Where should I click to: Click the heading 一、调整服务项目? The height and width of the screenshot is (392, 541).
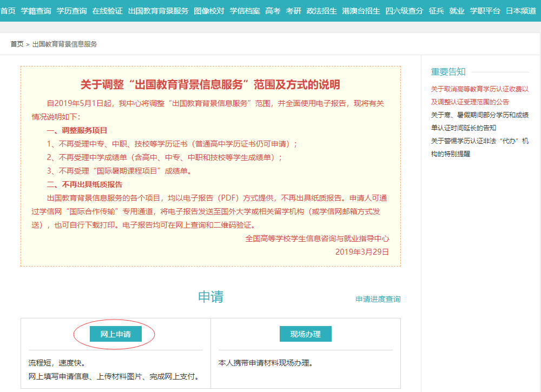coord(77,130)
